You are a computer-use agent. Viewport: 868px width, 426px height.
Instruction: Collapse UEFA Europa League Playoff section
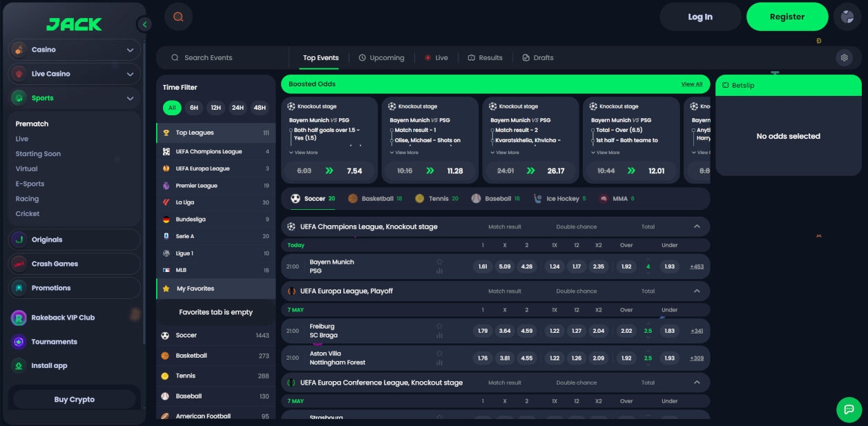pyautogui.click(x=697, y=291)
